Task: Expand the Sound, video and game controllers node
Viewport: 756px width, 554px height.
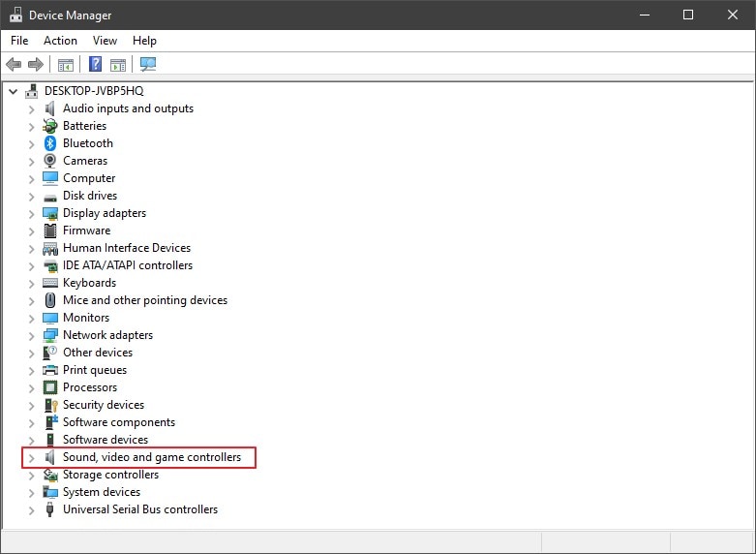Action: (x=31, y=458)
